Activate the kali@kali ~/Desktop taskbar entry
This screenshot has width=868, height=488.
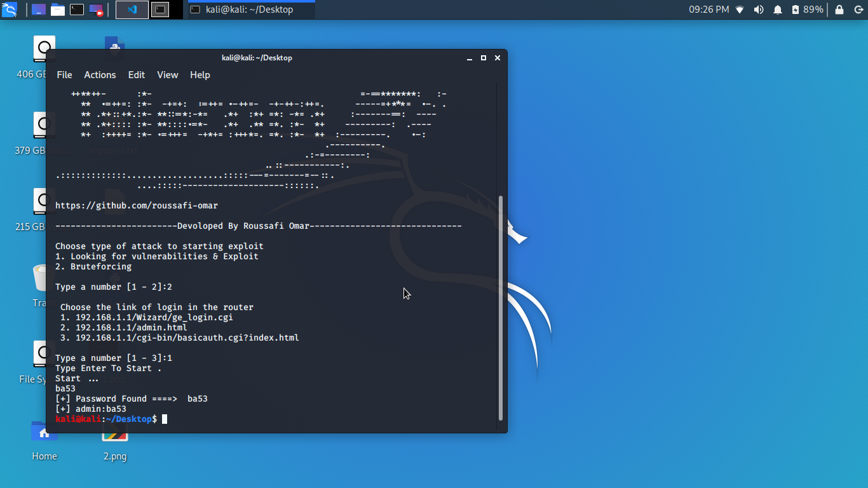251,10
